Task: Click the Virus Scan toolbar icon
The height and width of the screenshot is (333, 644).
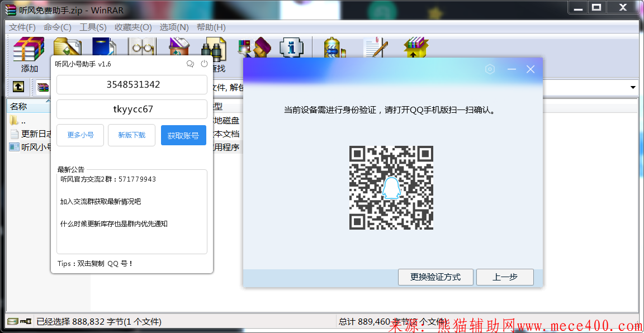Action: (x=334, y=49)
